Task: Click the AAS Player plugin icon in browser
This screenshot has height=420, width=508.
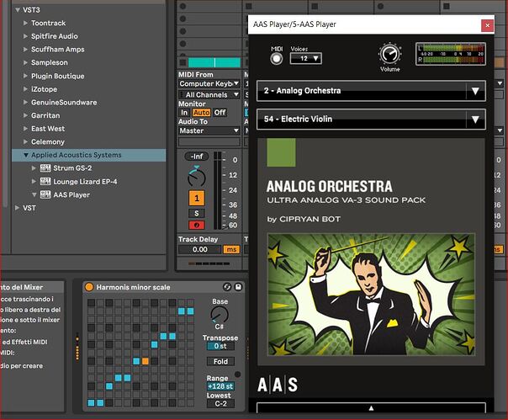Action: 45,194
